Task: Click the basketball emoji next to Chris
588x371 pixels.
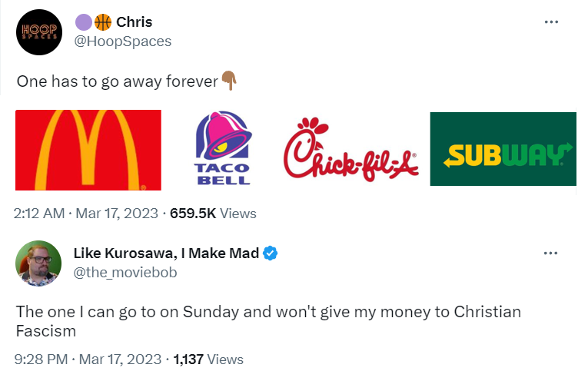Action: coord(103,22)
